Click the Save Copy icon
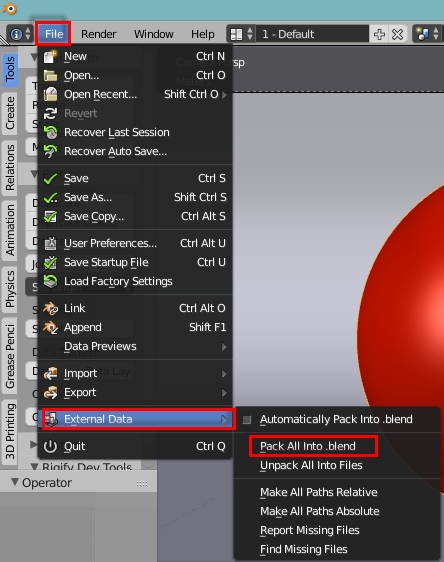 coord(51,216)
